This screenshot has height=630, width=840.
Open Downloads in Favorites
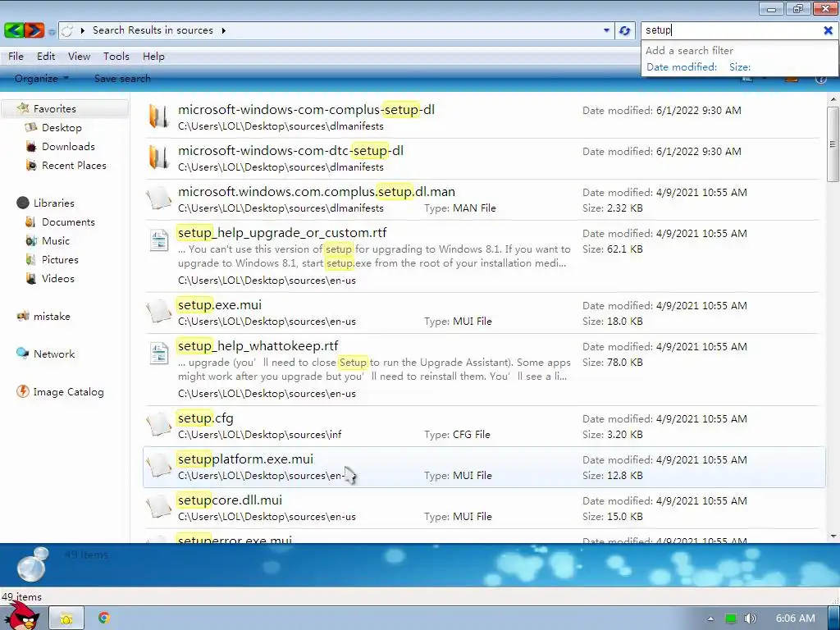click(x=68, y=147)
